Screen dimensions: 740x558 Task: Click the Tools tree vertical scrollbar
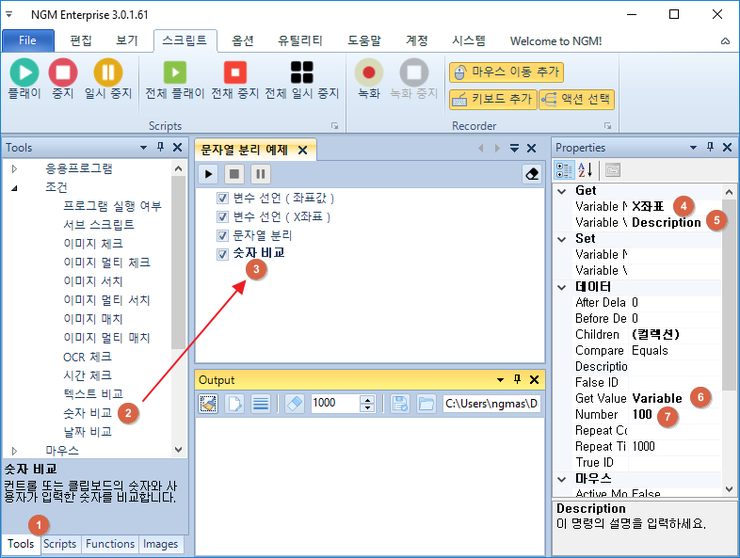coord(178,262)
